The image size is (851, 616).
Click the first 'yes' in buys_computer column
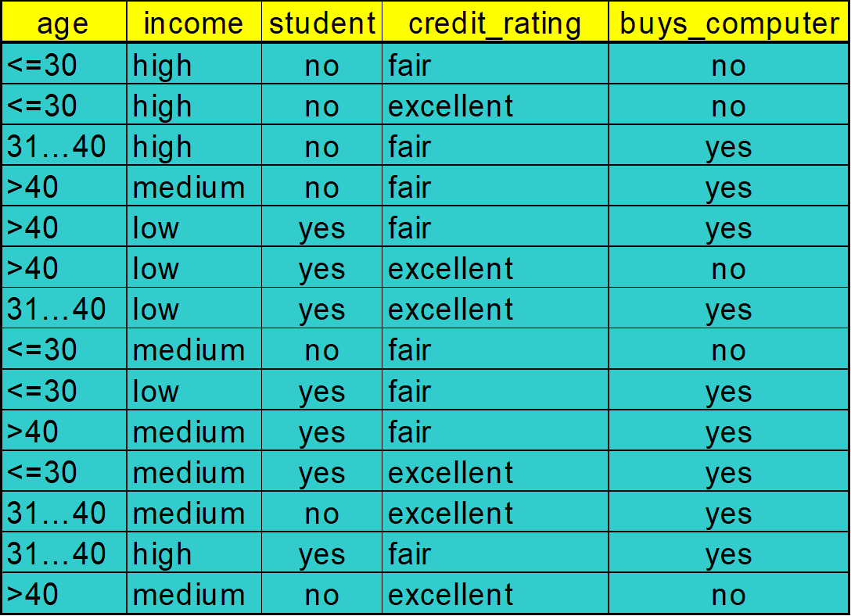pyautogui.click(x=728, y=147)
